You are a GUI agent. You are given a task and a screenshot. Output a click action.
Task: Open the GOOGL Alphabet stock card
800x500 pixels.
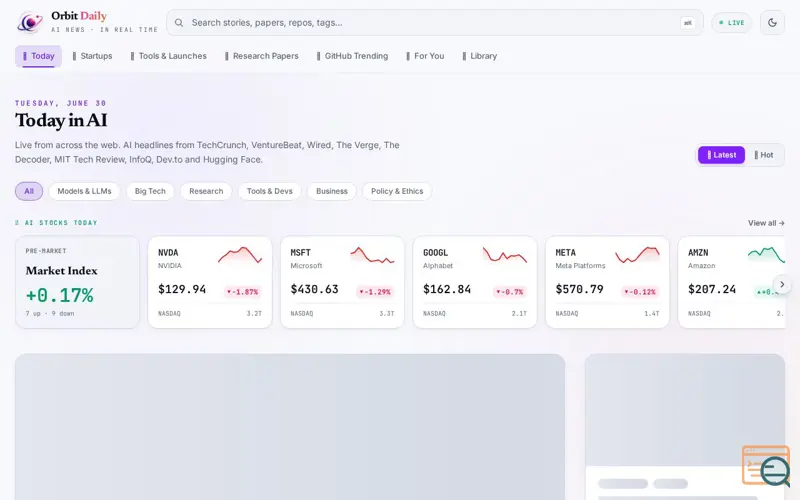point(475,282)
